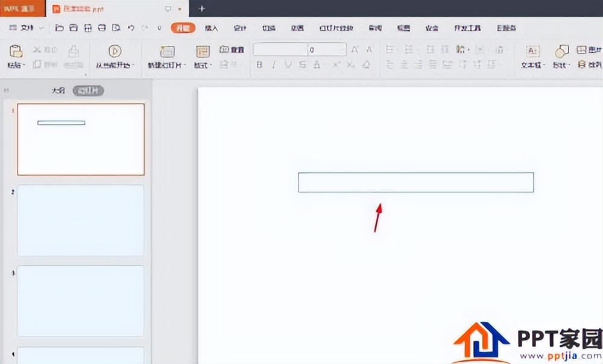
Task: Open the Transitions ribbon tab
Action: pyautogui.click(x=268, y=28)
